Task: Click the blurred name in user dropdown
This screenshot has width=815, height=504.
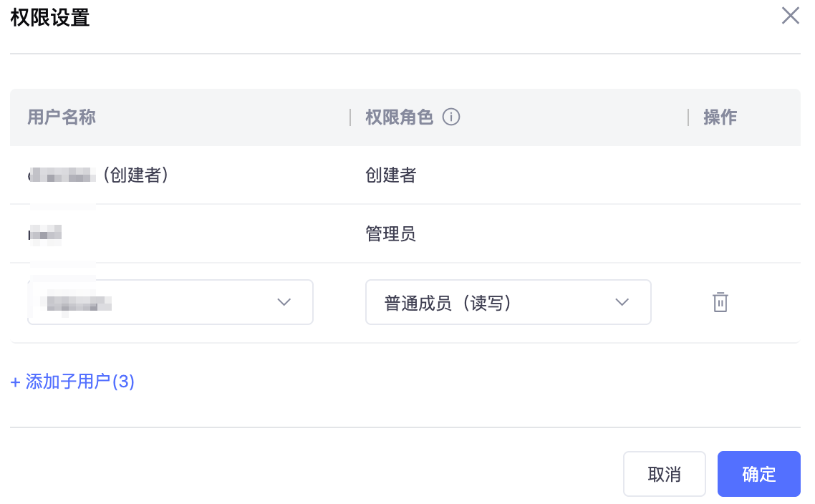Action: pyautogui.click(x=79, y=303)
